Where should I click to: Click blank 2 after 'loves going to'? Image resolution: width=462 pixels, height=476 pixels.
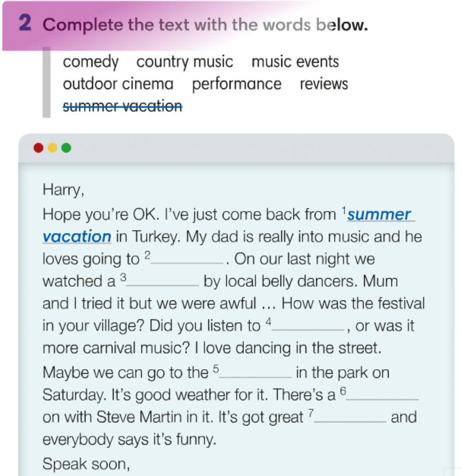coord(188,259)
